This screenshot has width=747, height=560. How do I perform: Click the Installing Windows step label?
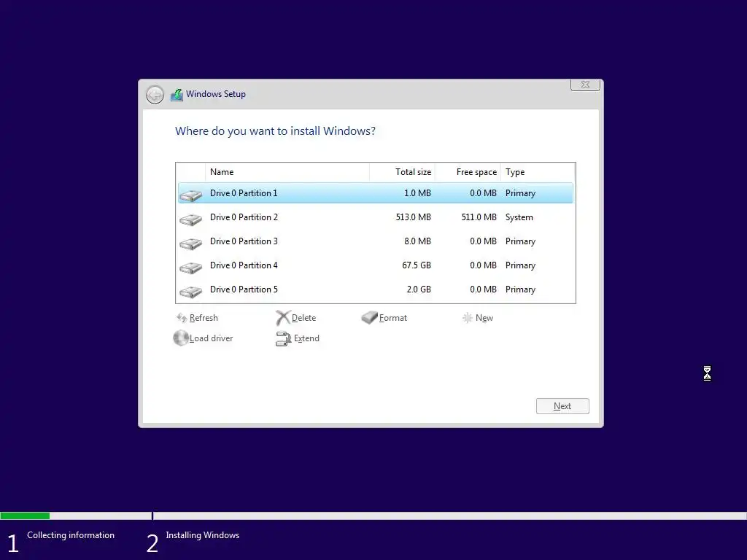[x=203, y=535]
